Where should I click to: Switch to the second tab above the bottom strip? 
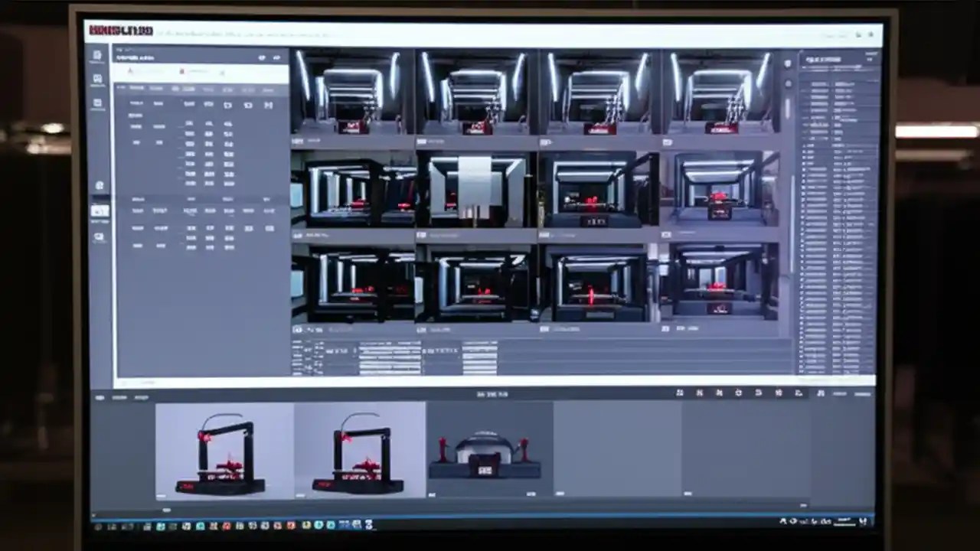point(121,398)
